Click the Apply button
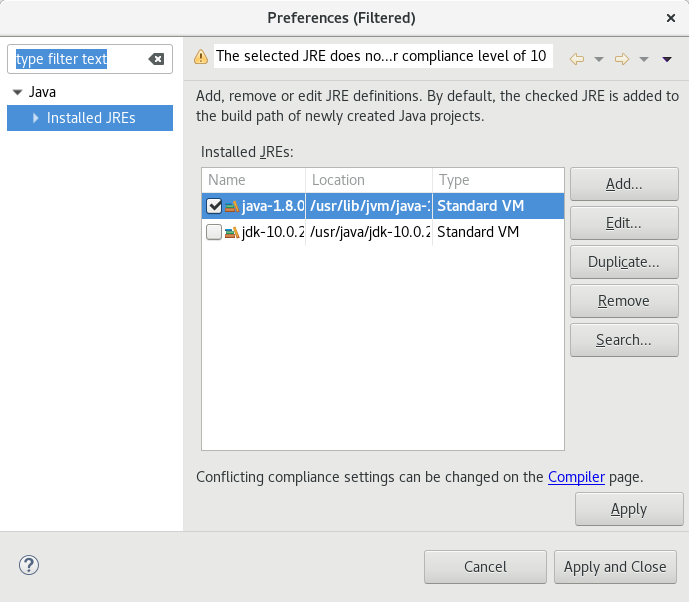Viewport: 689px width, 602px height. [629, 509]
